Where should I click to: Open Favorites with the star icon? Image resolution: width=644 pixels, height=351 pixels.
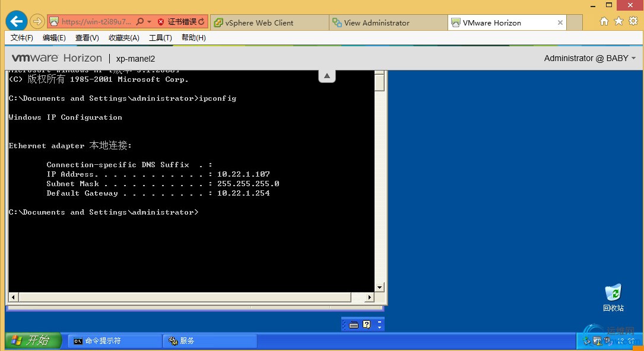(618, 21)
